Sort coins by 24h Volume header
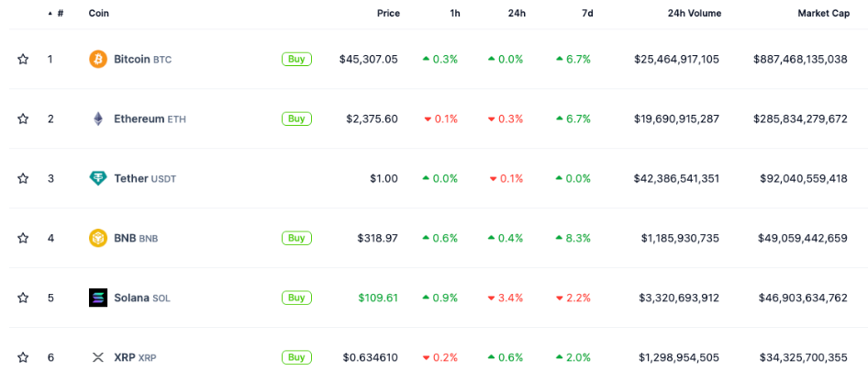 coord(694,14)
